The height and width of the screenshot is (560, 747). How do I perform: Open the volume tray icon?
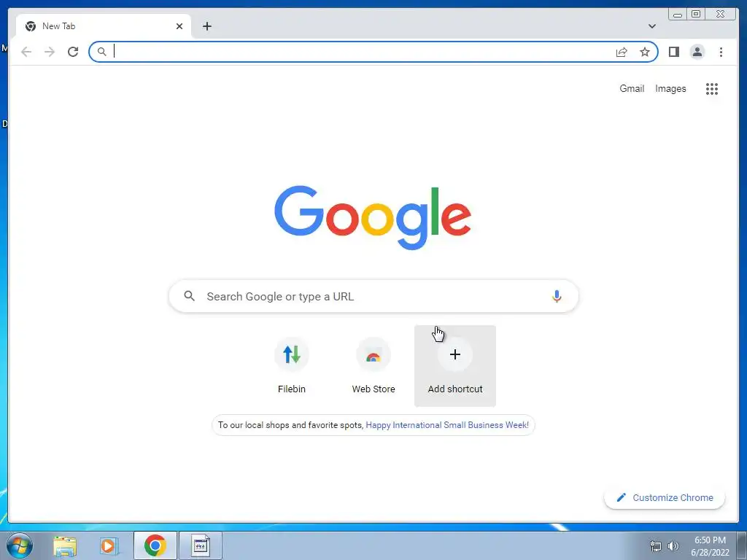[x=673, y=545]
